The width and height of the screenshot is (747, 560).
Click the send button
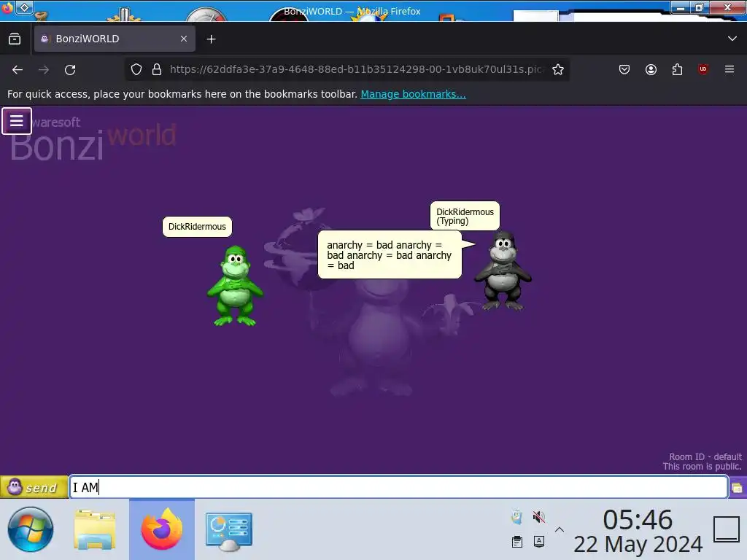coord(34,487)
